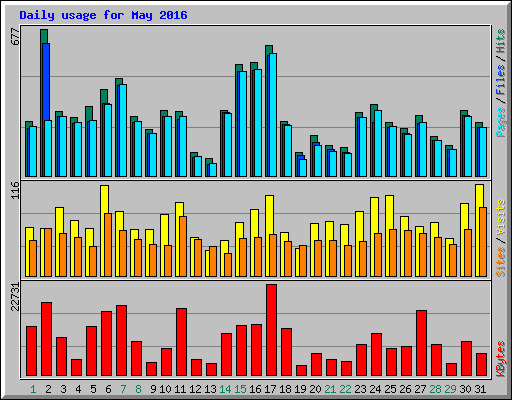
Task: Select the day 4 x-axis label
Action: pos(78,389)
